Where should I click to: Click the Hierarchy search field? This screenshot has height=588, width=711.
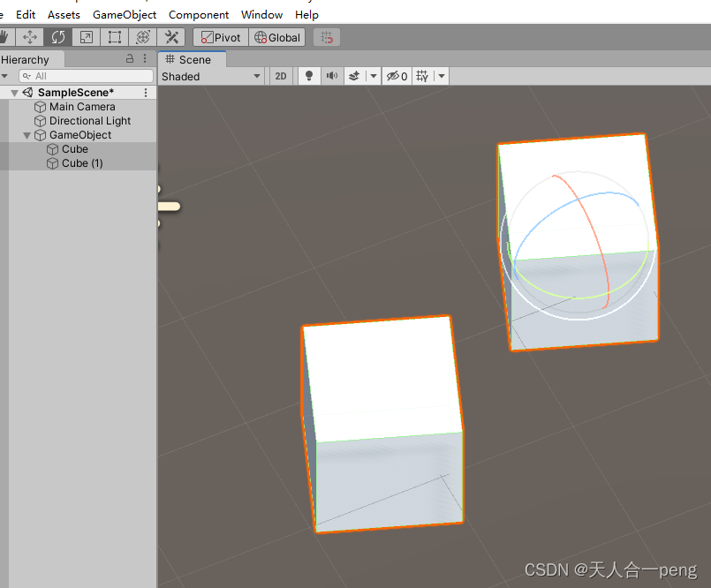click(88, 76)
